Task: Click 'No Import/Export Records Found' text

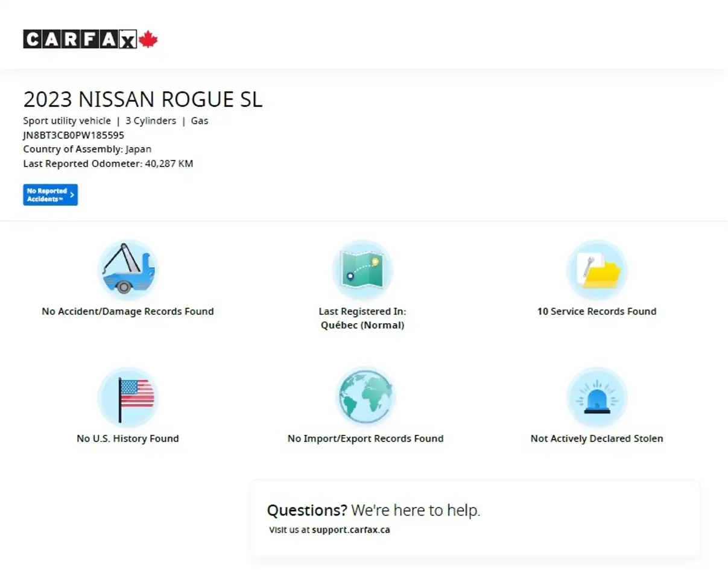Action: point(366,439)
